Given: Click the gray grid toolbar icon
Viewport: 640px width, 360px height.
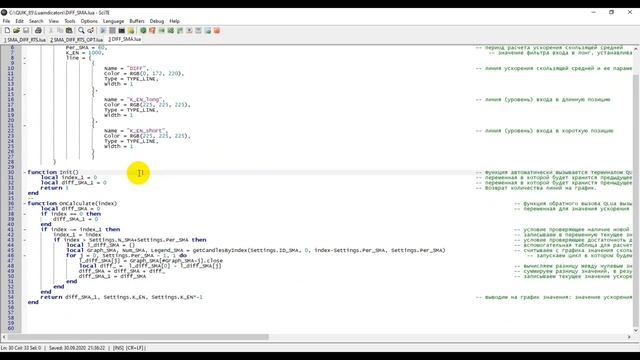Looking at the screenshot, I should pos(112,31).
